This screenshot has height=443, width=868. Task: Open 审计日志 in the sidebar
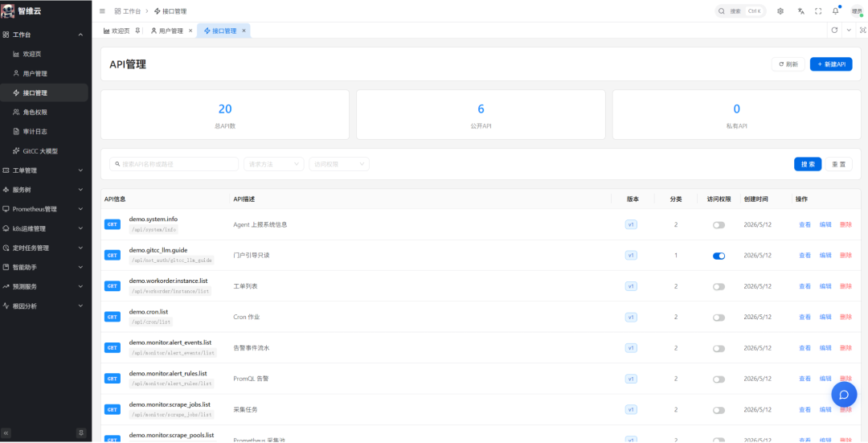[44, 131]
